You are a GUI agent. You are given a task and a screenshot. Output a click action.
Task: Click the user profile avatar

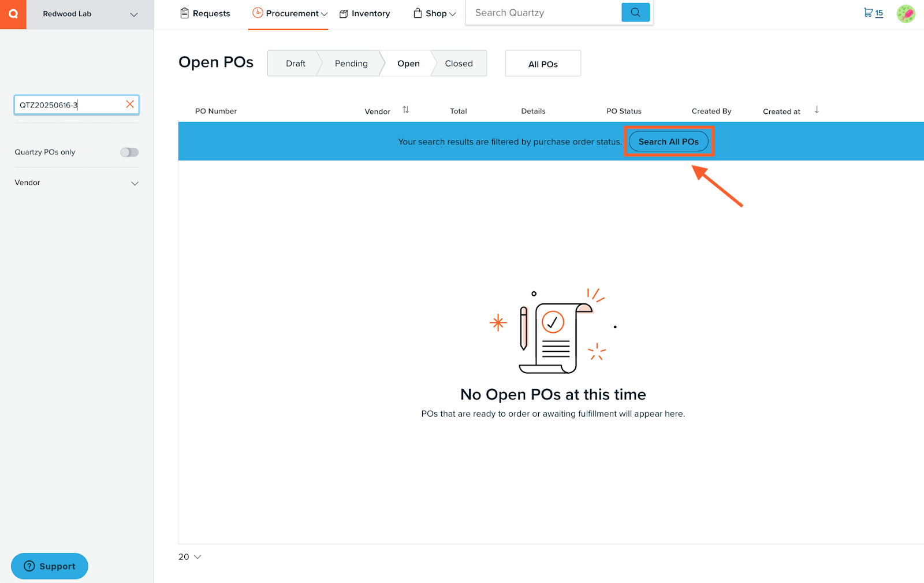(x=906, y=13)
